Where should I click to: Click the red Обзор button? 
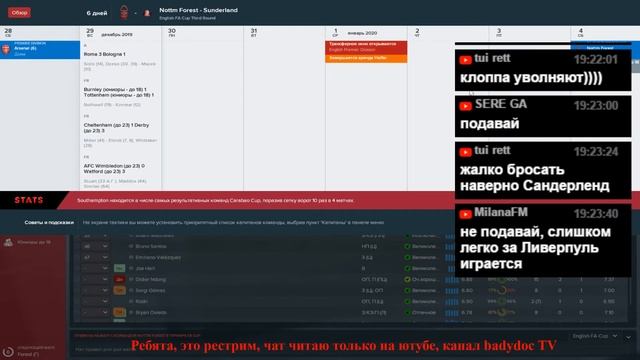coord(19,13)
